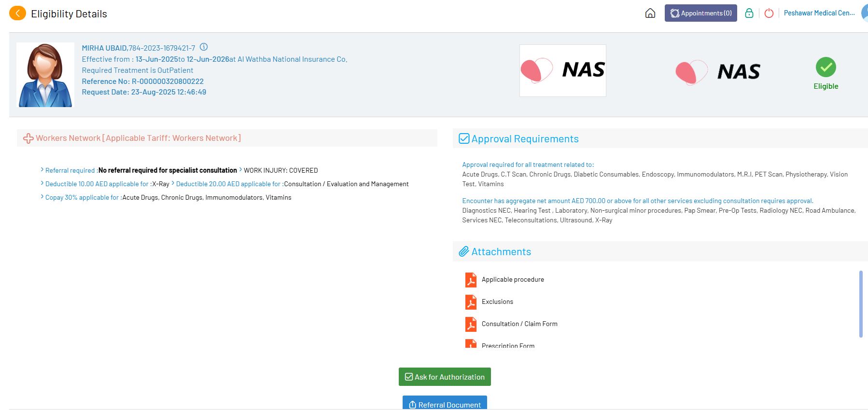Click the green Eligible checkmark icon
Viewport: 868px width, 410px height.
[826, 67]
